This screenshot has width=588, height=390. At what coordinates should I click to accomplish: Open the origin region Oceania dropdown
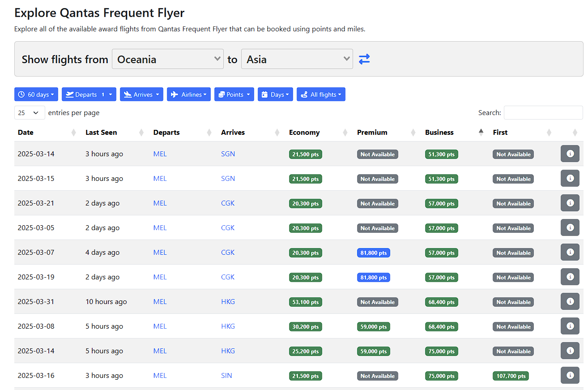[168, 59]
